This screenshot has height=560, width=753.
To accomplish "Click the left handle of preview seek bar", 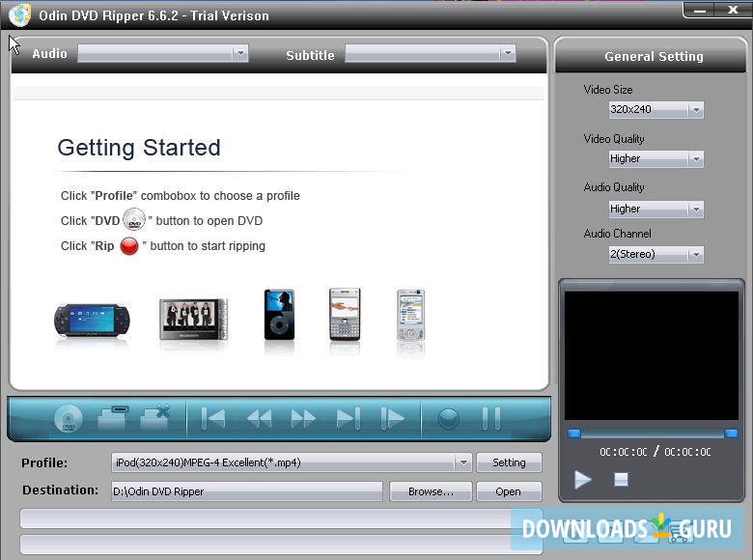I will [x=573, y=434].
